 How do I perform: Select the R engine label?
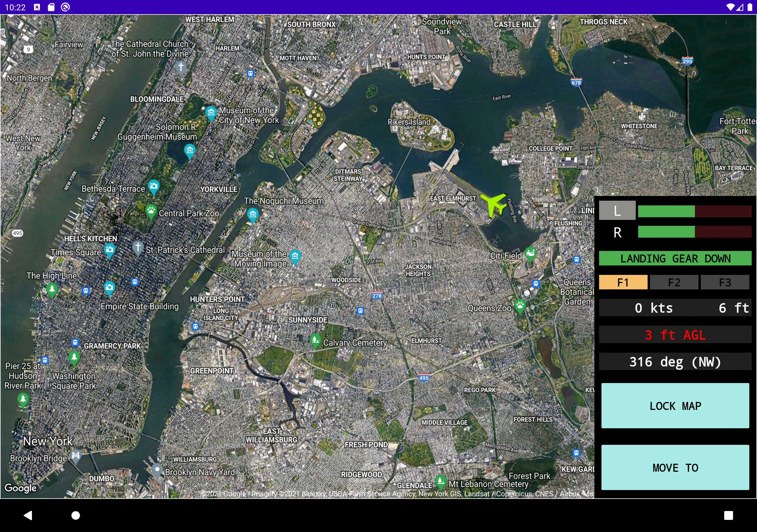tap(617, 232)
